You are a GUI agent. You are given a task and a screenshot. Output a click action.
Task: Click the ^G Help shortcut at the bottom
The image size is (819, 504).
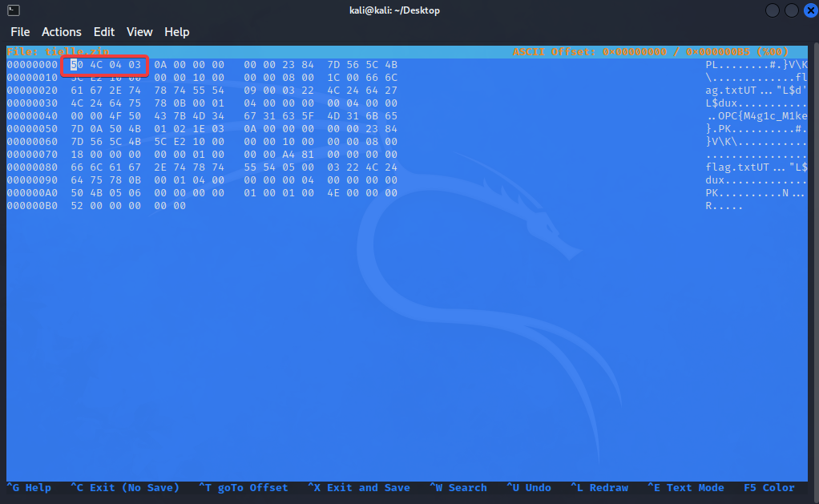(x=29, y=487)
